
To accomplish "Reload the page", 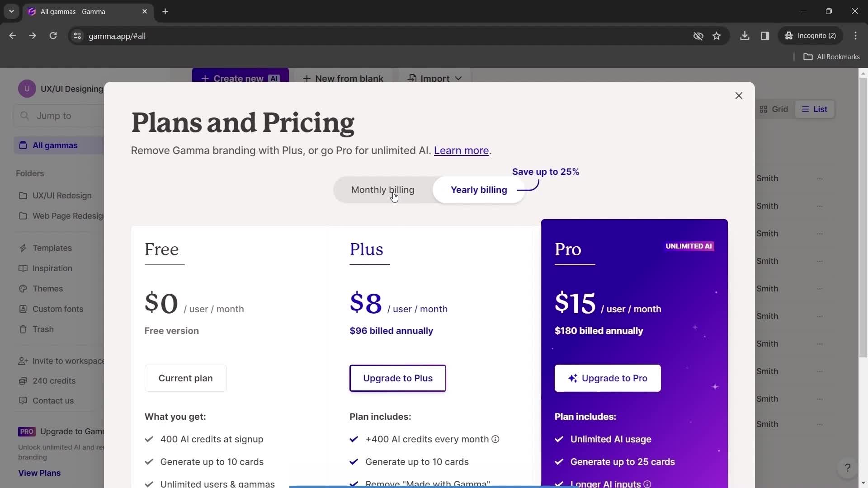I will pyautogui.click(x=53, y=36).
